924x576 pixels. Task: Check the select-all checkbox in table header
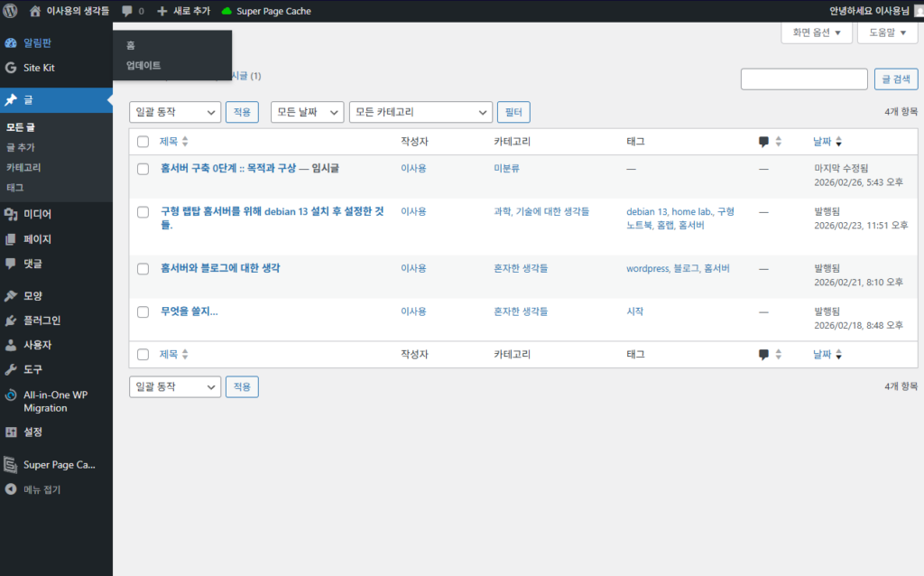click(x=143, y=142)
